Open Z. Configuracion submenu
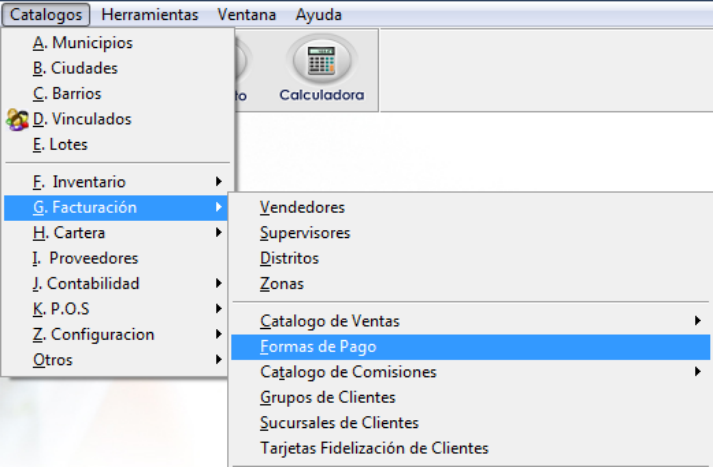 click(115, 335)
